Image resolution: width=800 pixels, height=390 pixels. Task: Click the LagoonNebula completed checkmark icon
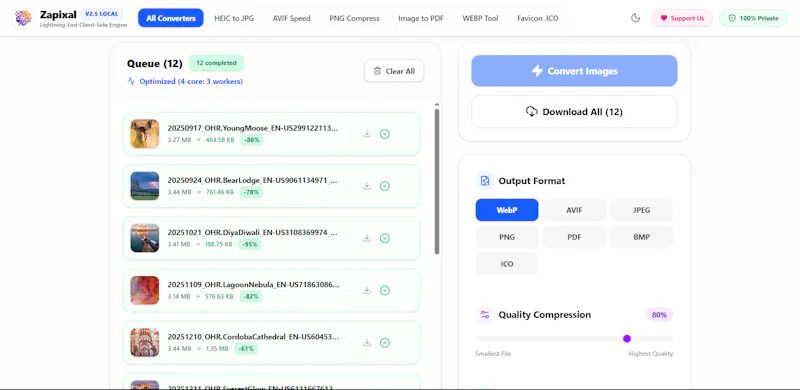pyautogui.click(x=385, y=290)
